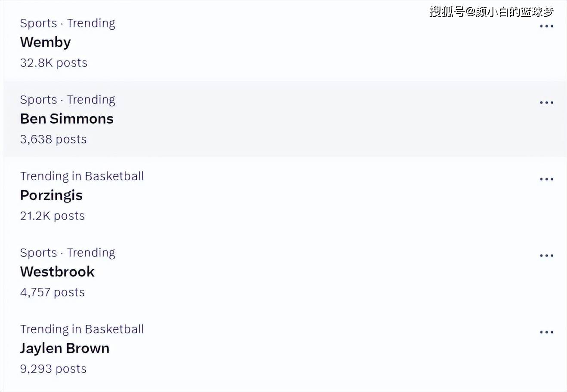Click the 9,293 posts count
This screenshot has width=567, height=392.
pyautogui.click(x=53, y=369)
